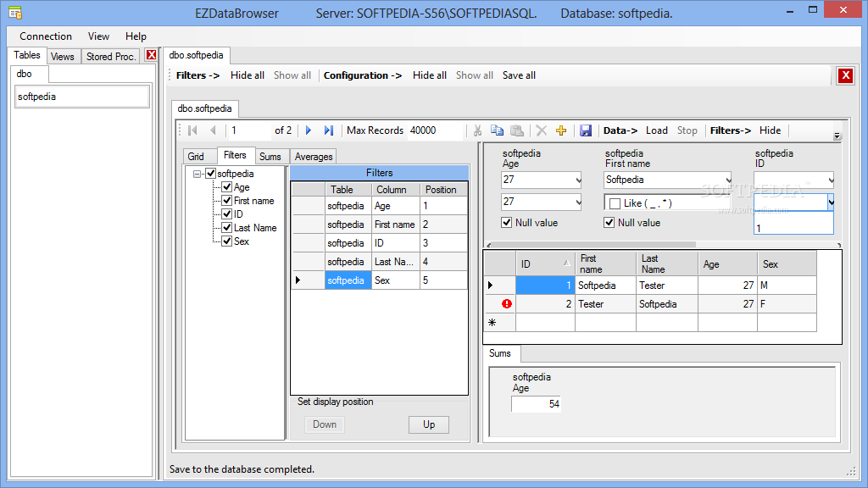Select ID cell with value 2
This screenshot has width=868, height=488.
pos(545,304)
